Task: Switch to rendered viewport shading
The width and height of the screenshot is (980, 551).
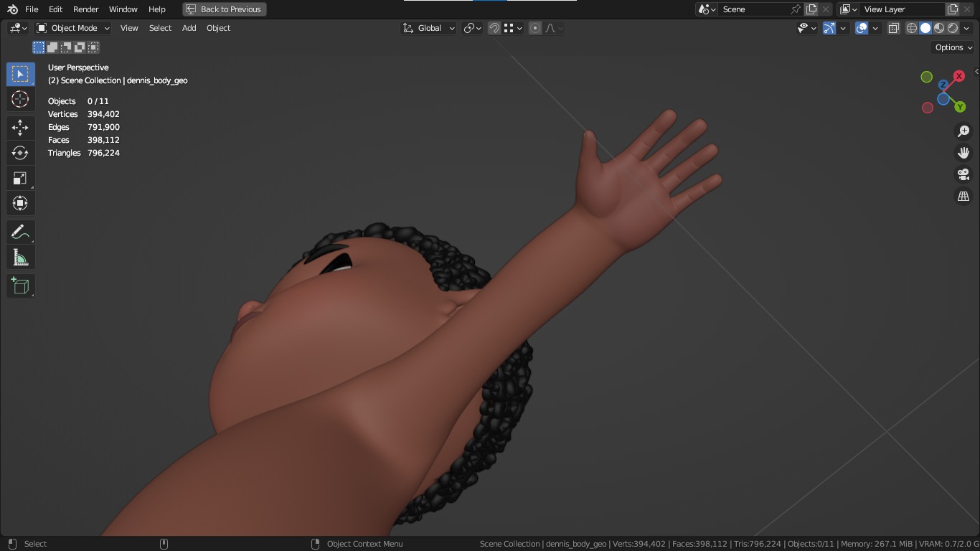Action: pos(953,28)
